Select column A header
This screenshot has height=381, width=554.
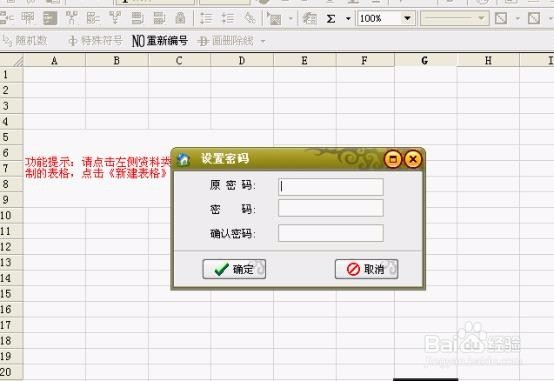pos(54,60)
